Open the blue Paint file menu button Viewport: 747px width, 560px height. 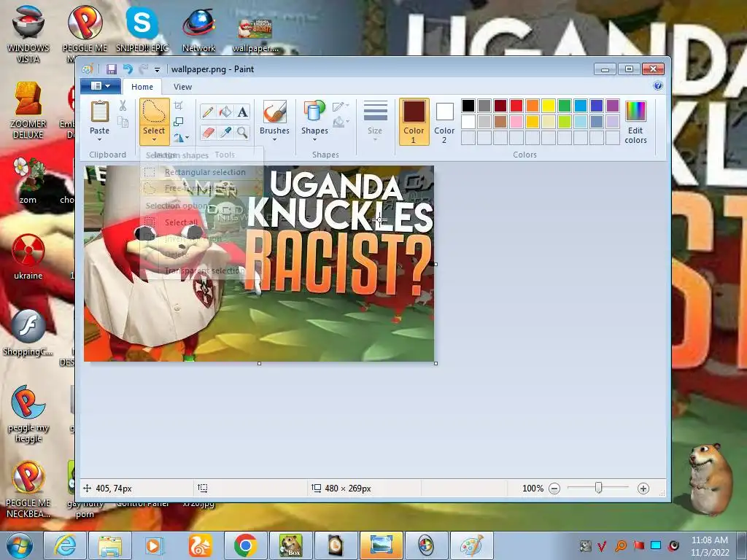(101, 86)
